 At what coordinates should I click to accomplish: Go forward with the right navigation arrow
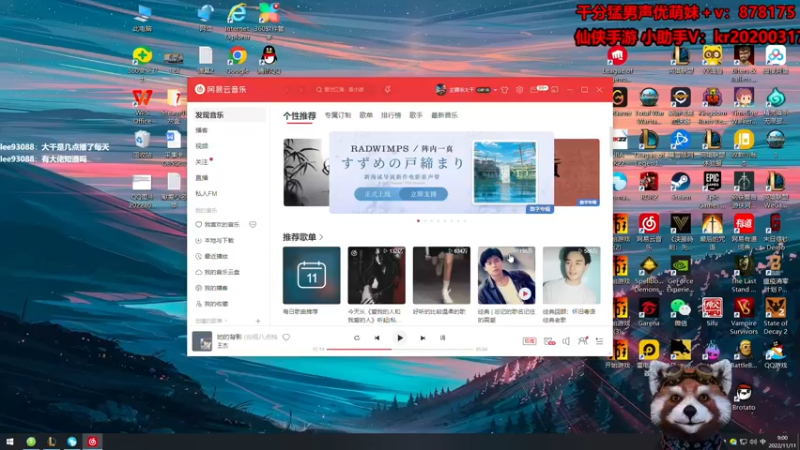pyautogui.click(x=301, y=90)
